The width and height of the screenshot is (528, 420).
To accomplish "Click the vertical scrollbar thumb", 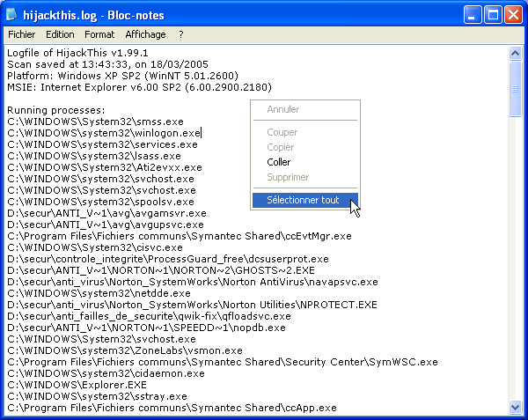I will coord(515,89).
